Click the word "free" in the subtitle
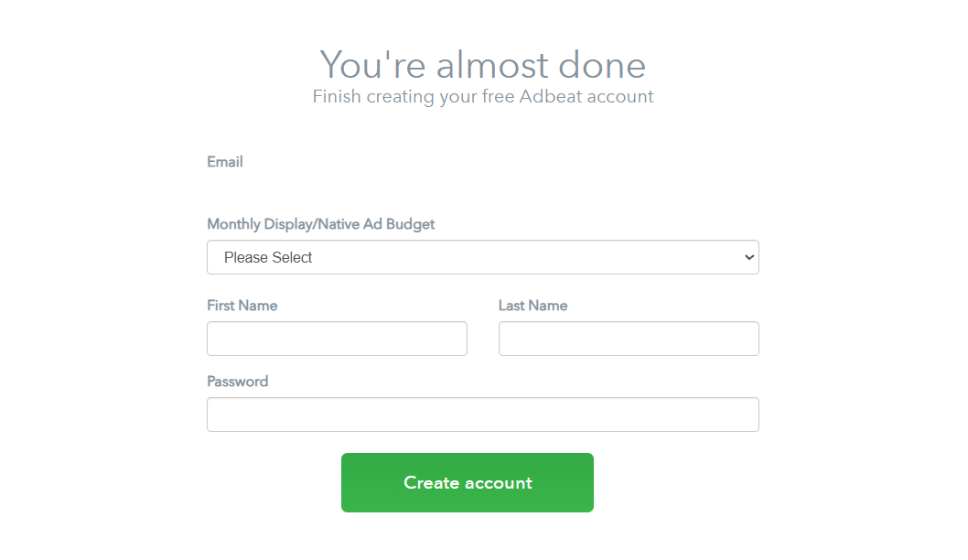Viewport: 968px width, 560px height. (499, 96)
